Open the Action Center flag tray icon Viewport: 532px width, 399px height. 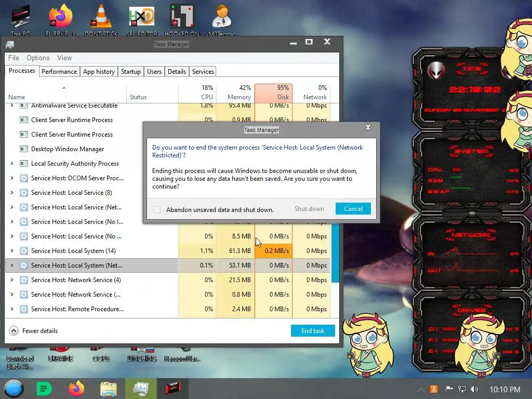point(449,389)
